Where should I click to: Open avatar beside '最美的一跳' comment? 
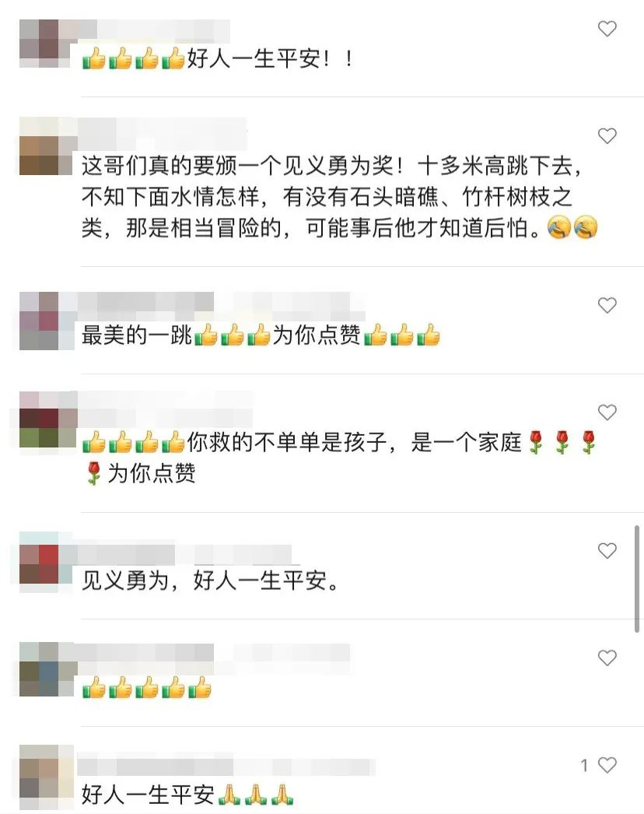[x=46, y=321]
